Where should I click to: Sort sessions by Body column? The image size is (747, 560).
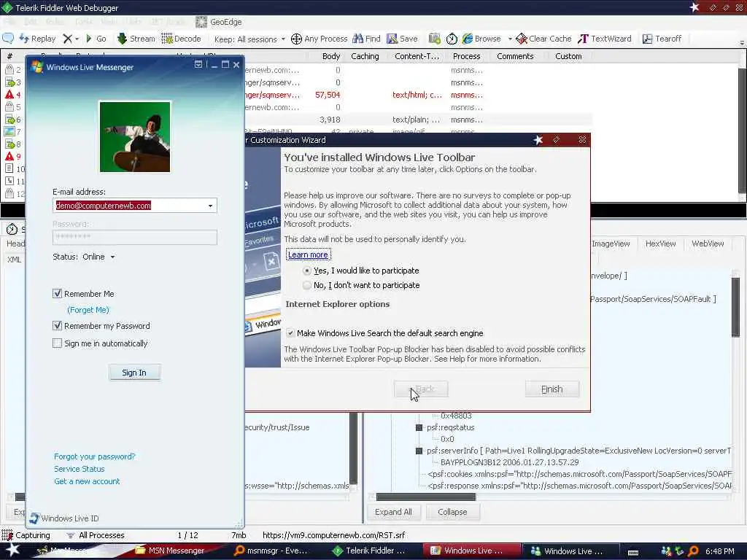point(331,56)
